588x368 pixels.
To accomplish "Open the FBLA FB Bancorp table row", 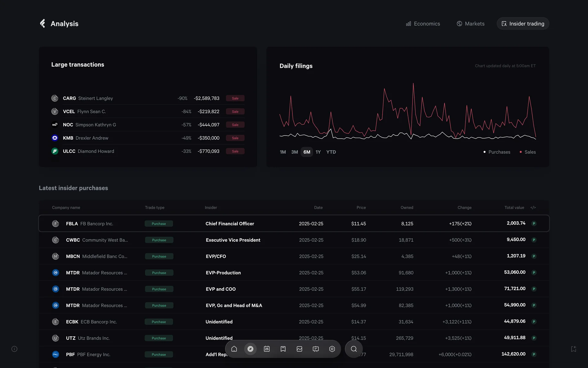I will [294, 224].
